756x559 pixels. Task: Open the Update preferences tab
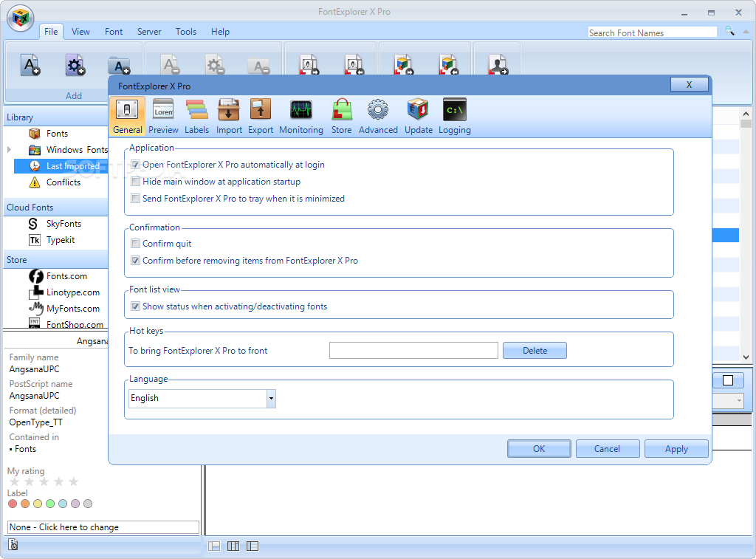point(418,116)
